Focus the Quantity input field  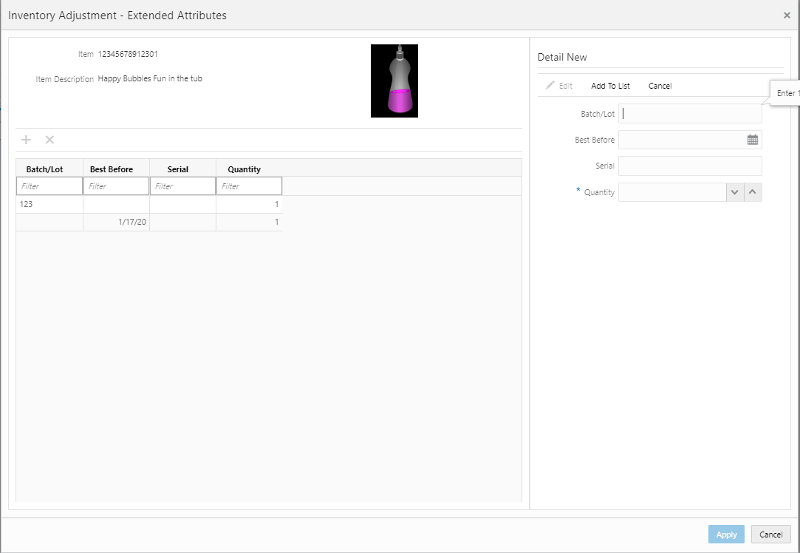click(672, 192)
